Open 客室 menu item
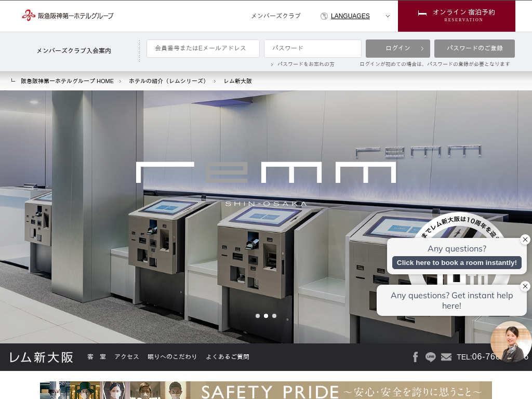This screenshot has width=532, height=399. pyautogui.click(x=97, y=357)
